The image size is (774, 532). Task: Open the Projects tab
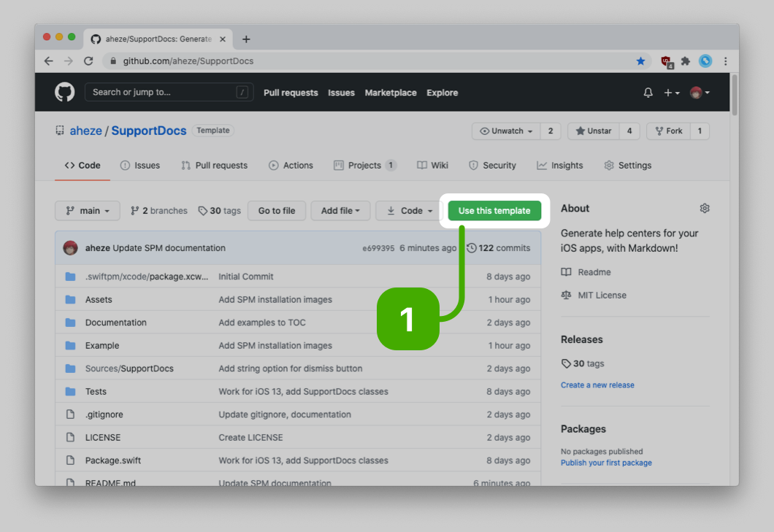(x=365, y=166)
